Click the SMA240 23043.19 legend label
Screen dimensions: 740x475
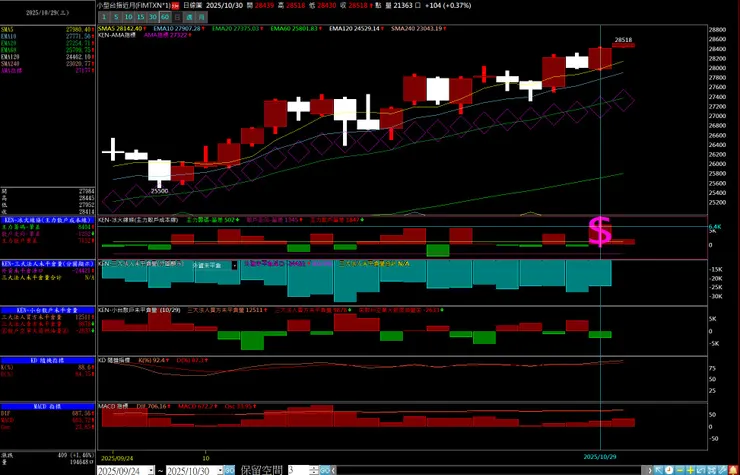pos(419,28)
